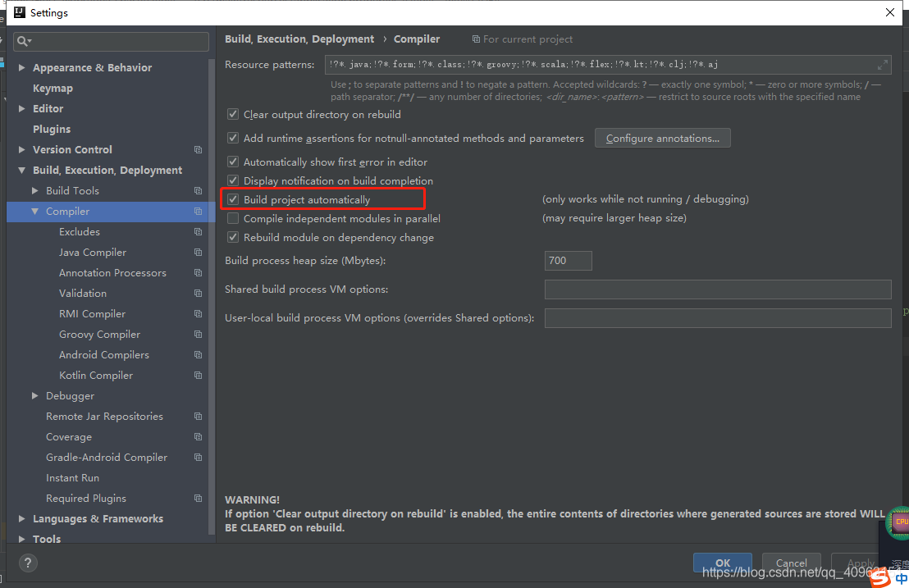Click project-level icon on the Compiler row
Image resolution: width=909 pixels, height=588 pixels.
[199, 212]
